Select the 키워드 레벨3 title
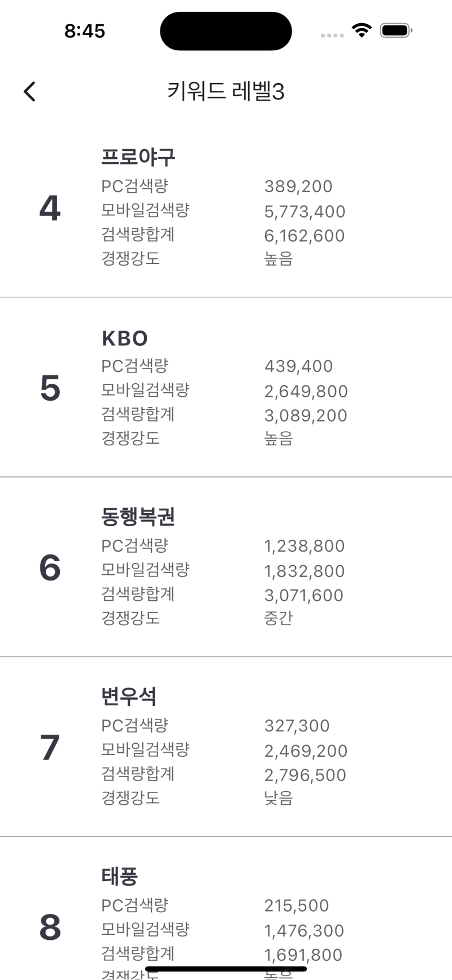452x980 pixels. [x=226, y=90]
